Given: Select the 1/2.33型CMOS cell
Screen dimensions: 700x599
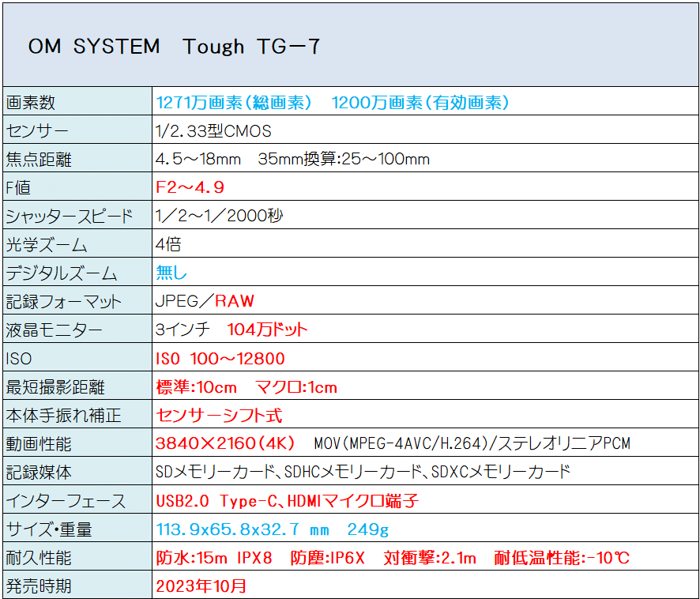Looking at the screenshot, I should point(425,130).
